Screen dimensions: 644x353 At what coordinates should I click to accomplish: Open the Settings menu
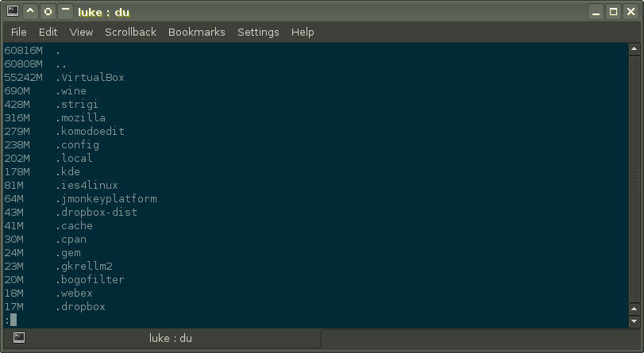click(258, 32)
